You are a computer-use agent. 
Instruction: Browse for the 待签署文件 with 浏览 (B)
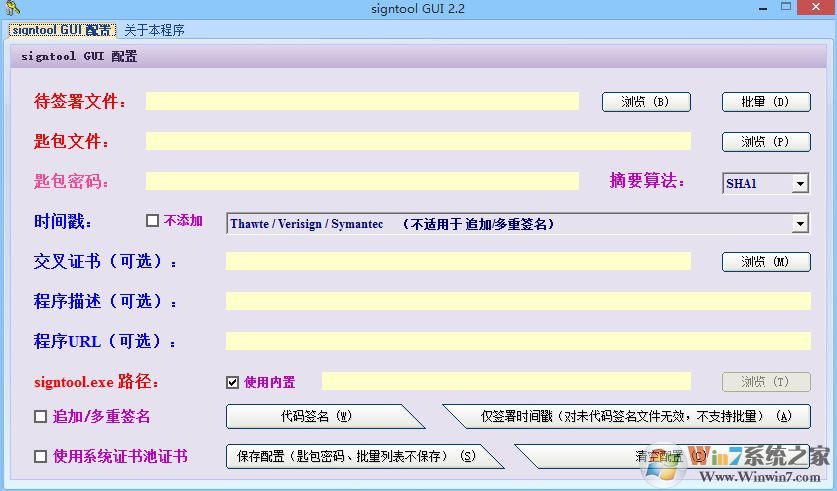tap(646, 102)
